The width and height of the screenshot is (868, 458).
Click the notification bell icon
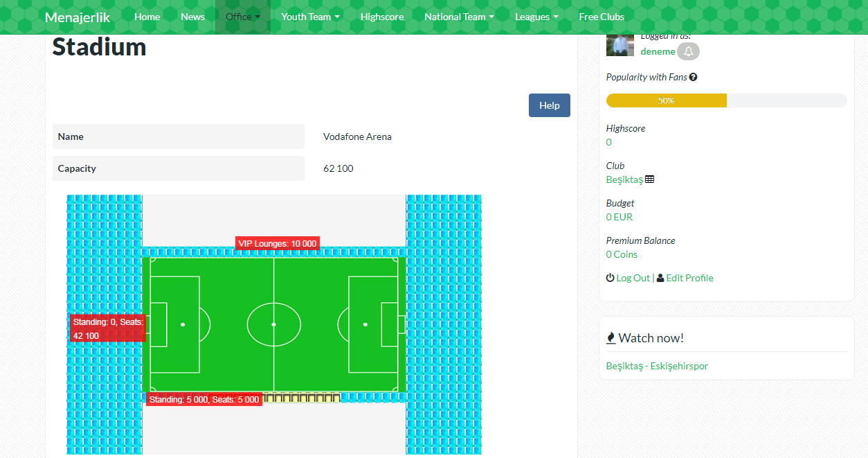pos(688,52)
